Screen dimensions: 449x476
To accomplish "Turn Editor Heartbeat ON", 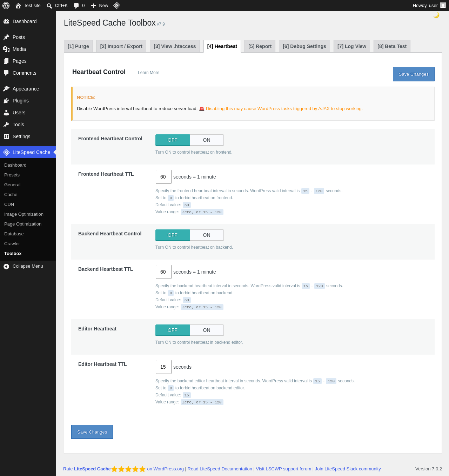I will pyautogui.click(x=207, y=330).
